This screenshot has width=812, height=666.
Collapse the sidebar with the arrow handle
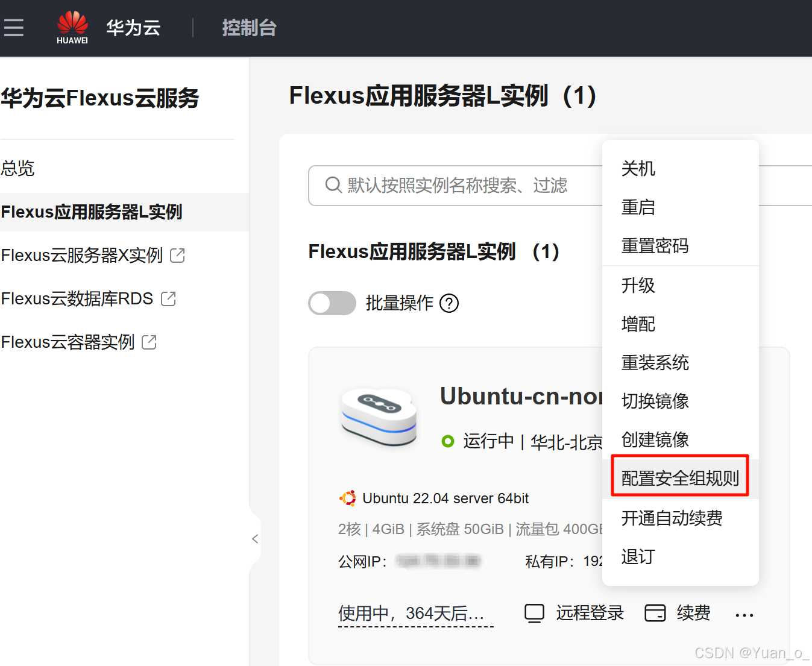point(255,539)
